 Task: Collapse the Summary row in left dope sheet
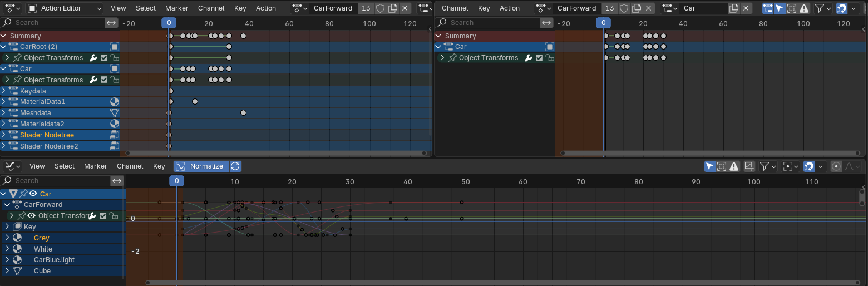click(4, 36)
